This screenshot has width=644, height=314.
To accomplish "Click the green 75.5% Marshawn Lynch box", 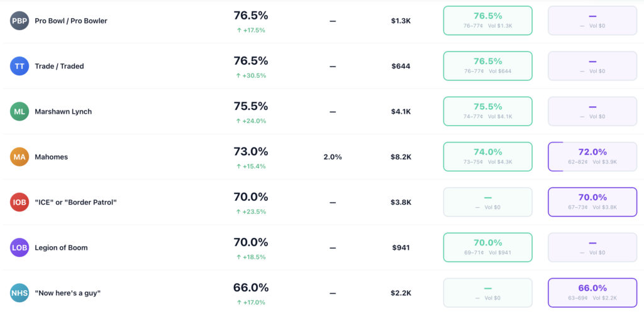I will [487, 112].
